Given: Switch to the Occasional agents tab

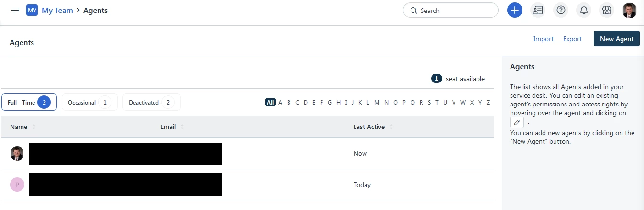Looking at the screenshot, I should (89, 102).
